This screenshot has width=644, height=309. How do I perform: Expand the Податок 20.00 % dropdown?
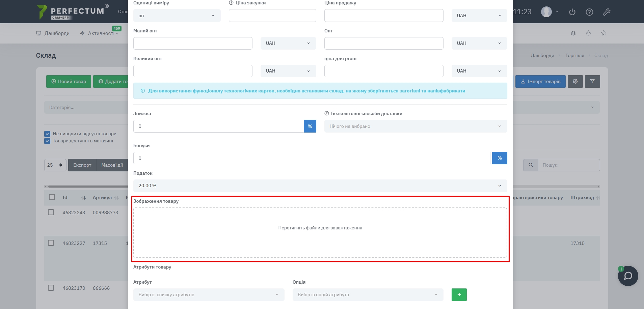click(x=320, y=186)
